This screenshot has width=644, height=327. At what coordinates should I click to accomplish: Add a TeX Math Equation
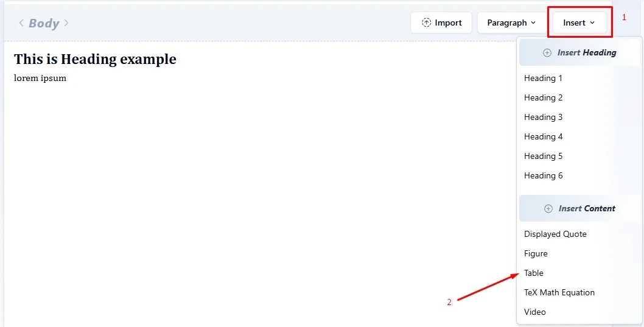559,292
